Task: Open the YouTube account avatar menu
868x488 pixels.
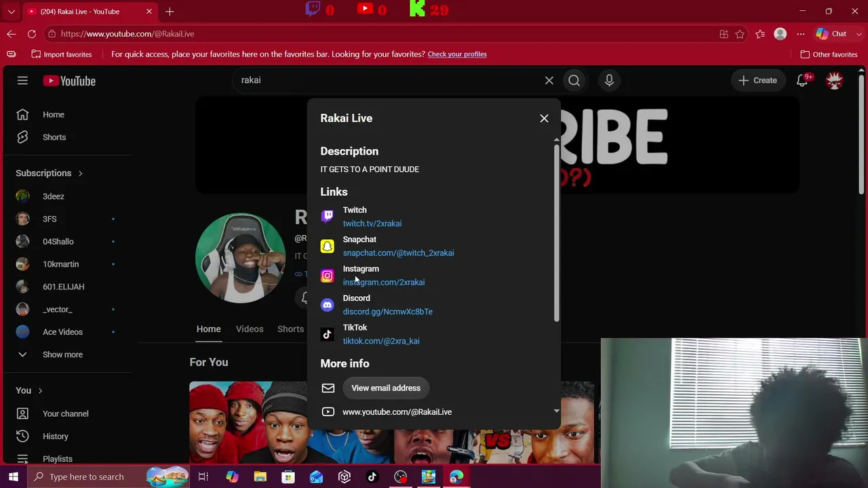Action: 835,81
